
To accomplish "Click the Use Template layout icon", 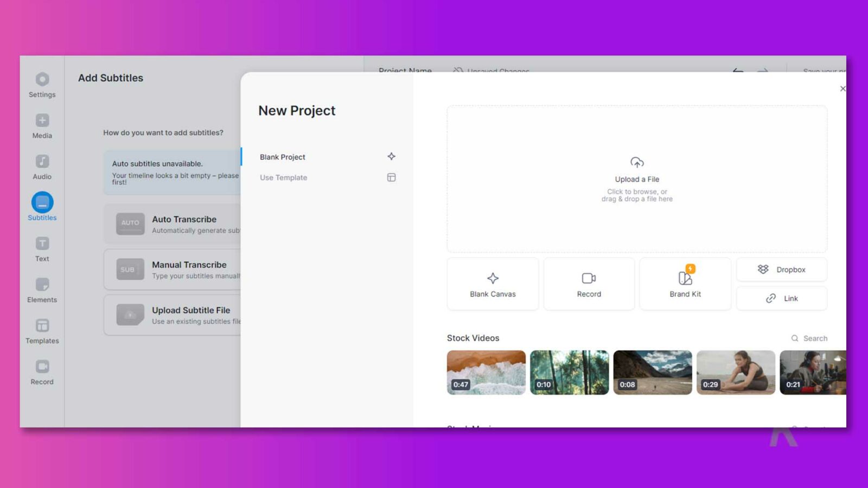I will (391, 177).
